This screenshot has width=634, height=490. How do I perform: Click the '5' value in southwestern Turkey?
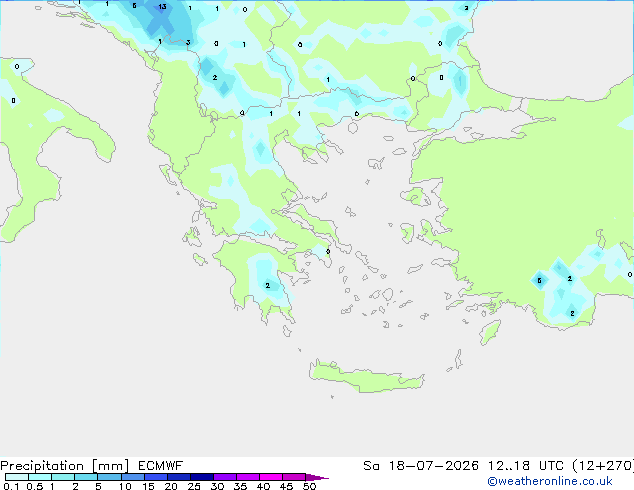click(539, 281)
